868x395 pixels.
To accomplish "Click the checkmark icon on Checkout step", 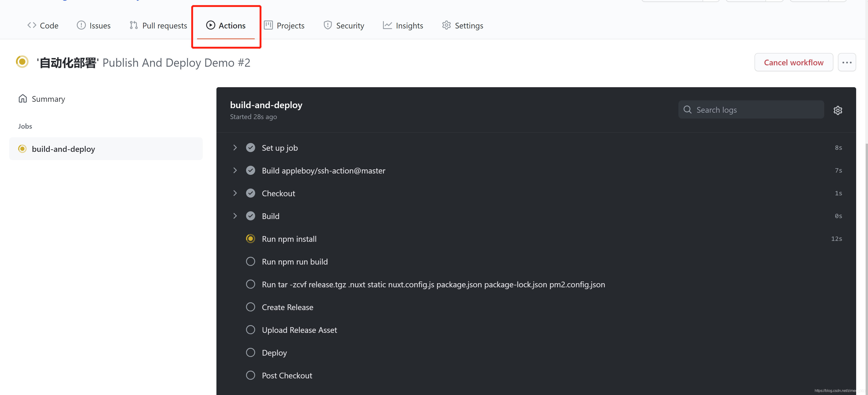I will point(250,193).
